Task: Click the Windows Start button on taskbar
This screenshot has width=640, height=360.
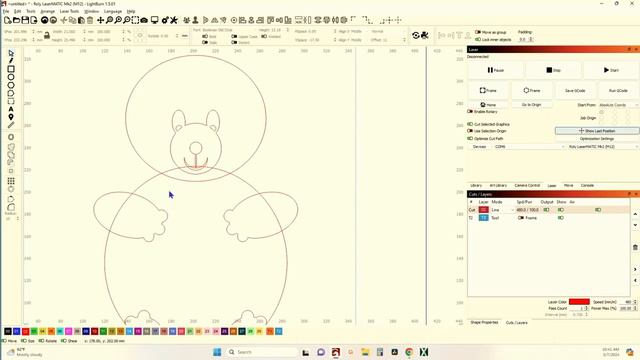Action: (217, 352)
